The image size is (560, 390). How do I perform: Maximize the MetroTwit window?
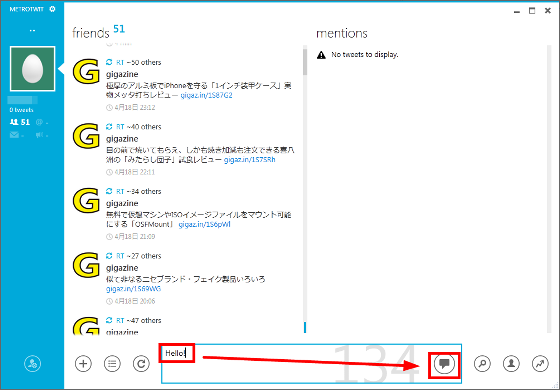tap(532, 11)
